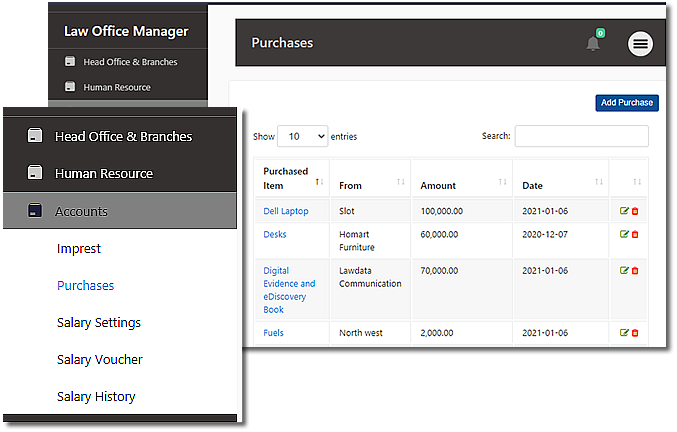Image resolution: width=677 pixels, height=432 pixels.
Task: Go to Salary History in the sidebar
Action: [x=96, y=396]
